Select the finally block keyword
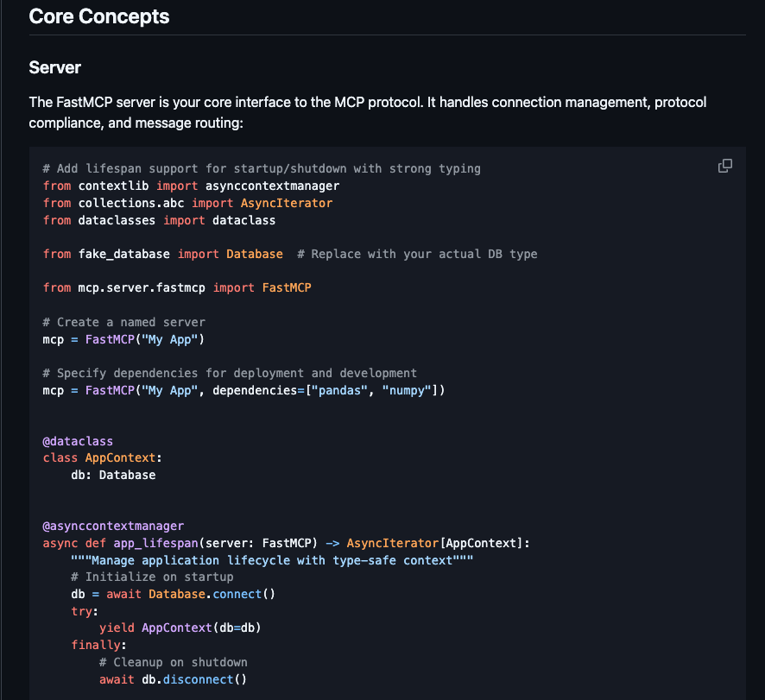Viewport: 765px width, 700px height. [x=95, y=645]
